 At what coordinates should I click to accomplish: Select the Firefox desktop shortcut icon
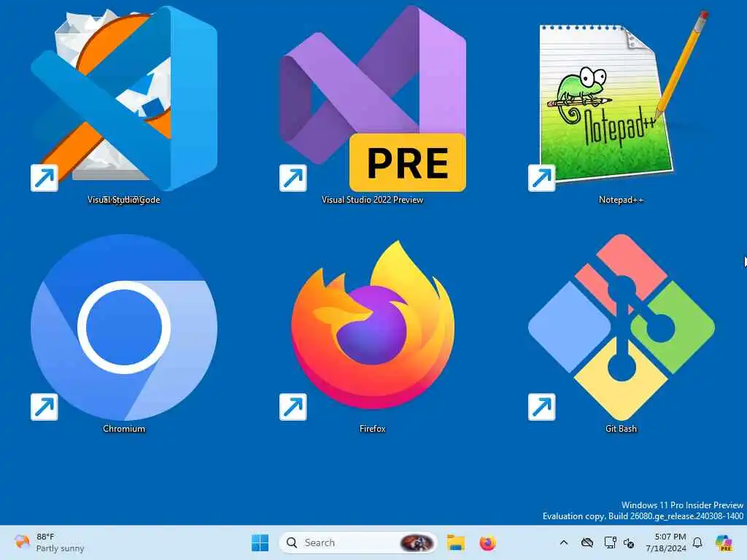373,327
